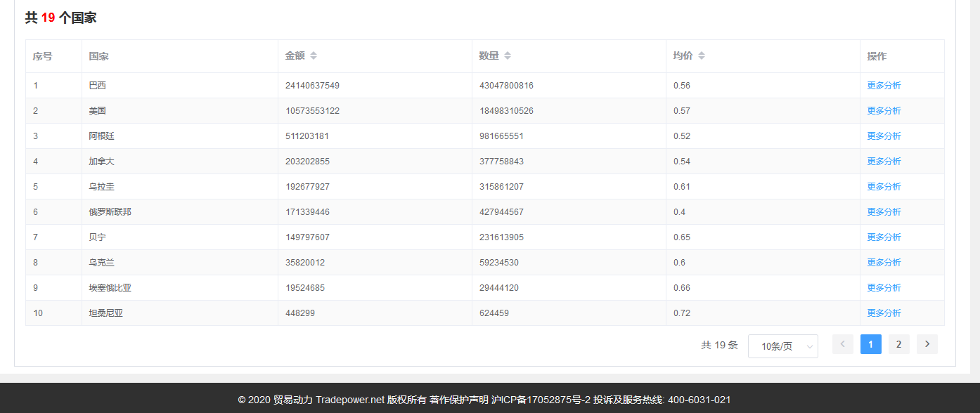Open the 10条/页 page size dropdown
980x413 pixels.
[783, 346]
